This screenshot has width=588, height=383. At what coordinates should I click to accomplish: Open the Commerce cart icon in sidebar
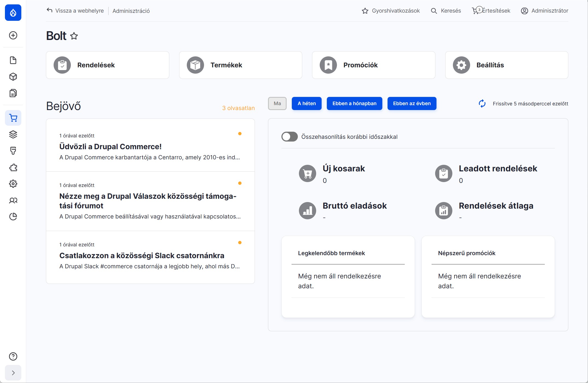[13, 118]
